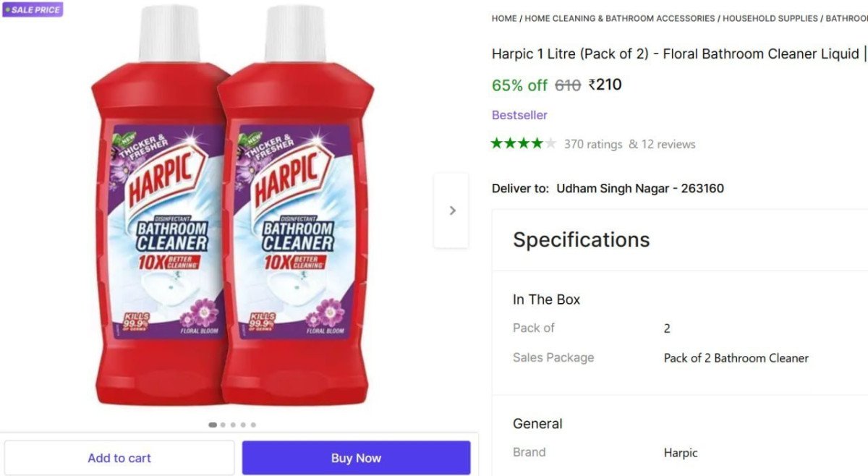Click the first star rating icon
The width and height of the screenshot is (868, 476).
click(498, 143)
